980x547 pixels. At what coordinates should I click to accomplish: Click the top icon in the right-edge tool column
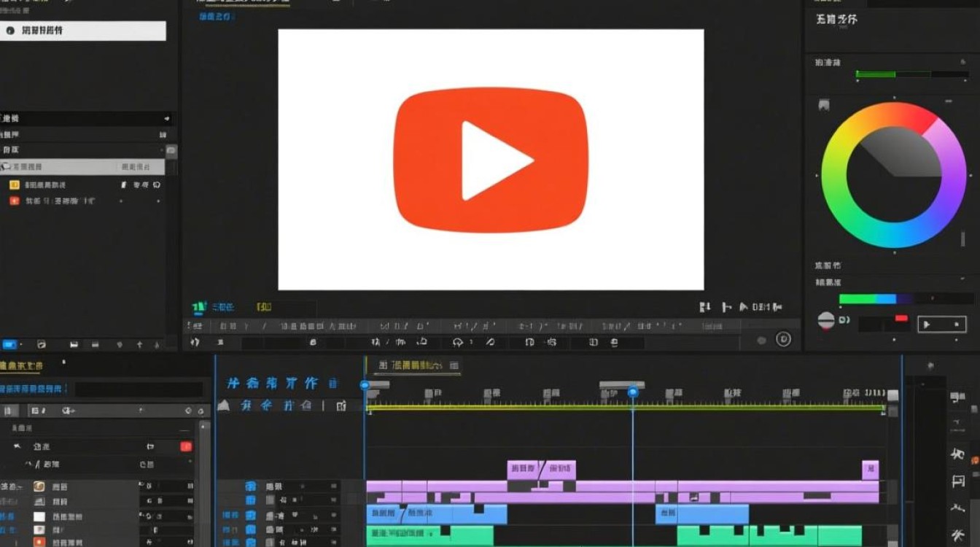[957, 397]
